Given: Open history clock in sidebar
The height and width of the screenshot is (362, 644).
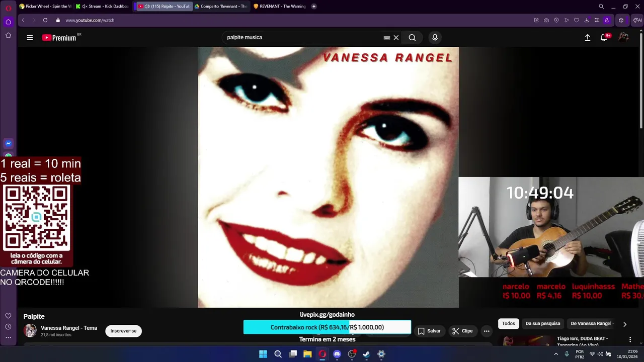Looking at the screenshot, I should point(8,327).
